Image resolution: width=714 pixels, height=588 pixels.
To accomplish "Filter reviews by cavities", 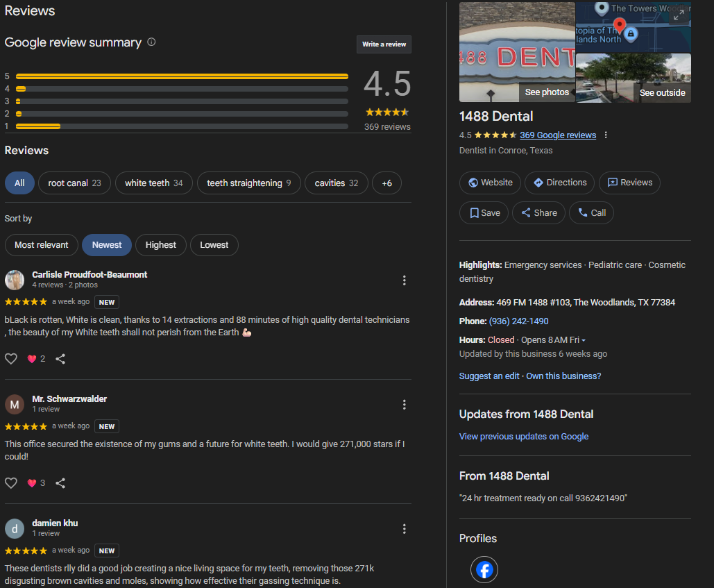I will point(337,183).
